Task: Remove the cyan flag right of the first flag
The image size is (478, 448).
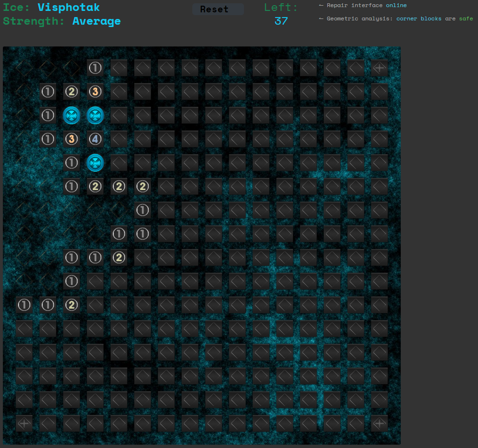Action: coord(95,115)
